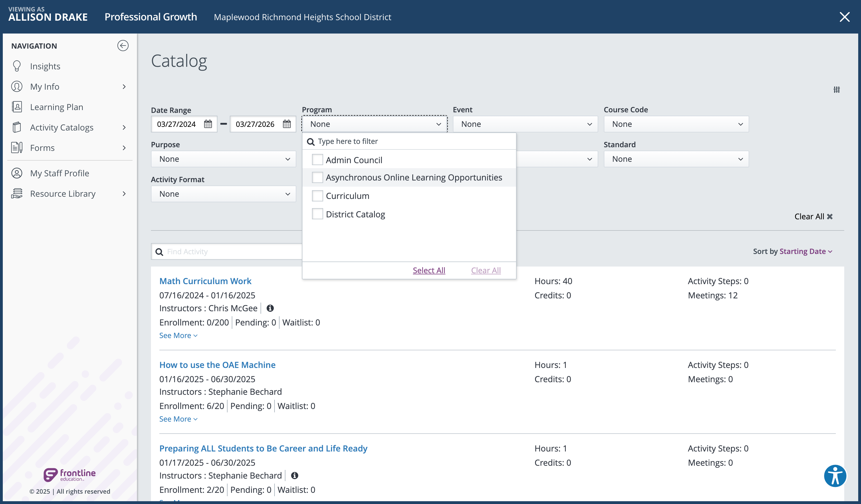Click the My Info person icon

coord(17,87)
